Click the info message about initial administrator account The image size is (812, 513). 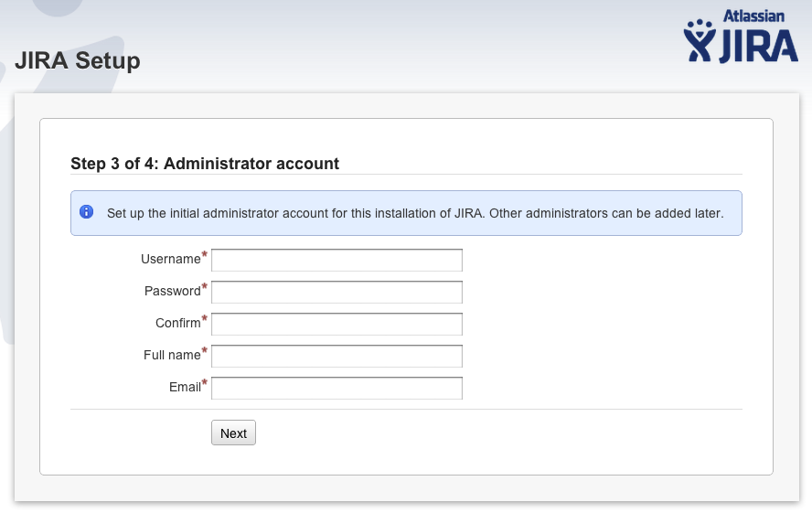(x=415, y=213)
